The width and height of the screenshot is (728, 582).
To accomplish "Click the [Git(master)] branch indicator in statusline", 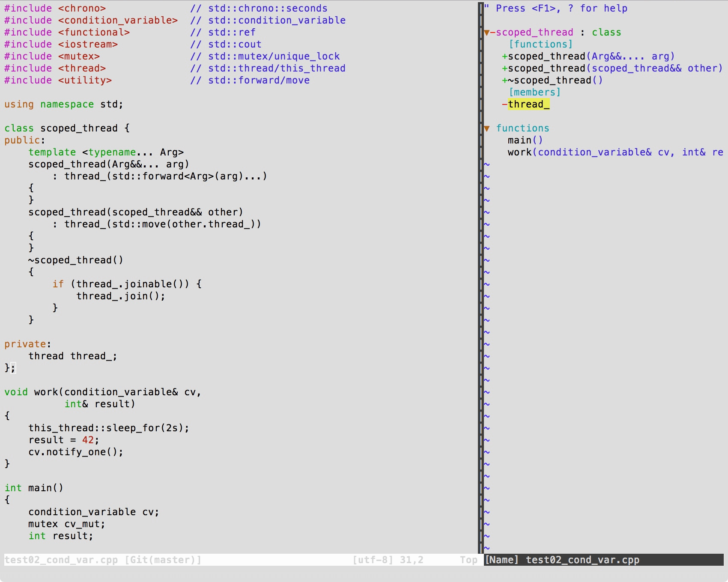I will [x=163, y=560].
